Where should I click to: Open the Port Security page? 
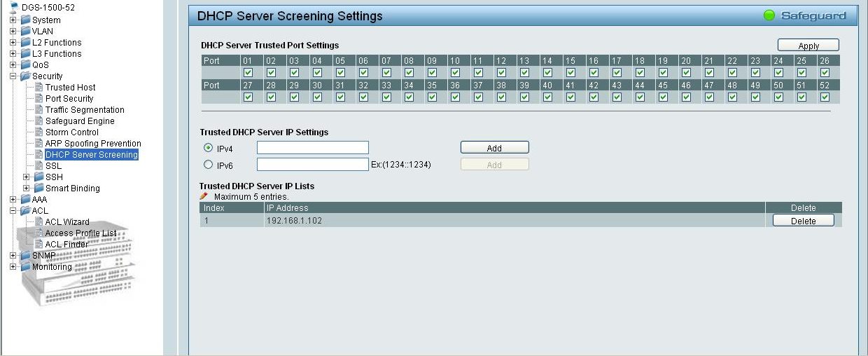[x=69, y=99]
